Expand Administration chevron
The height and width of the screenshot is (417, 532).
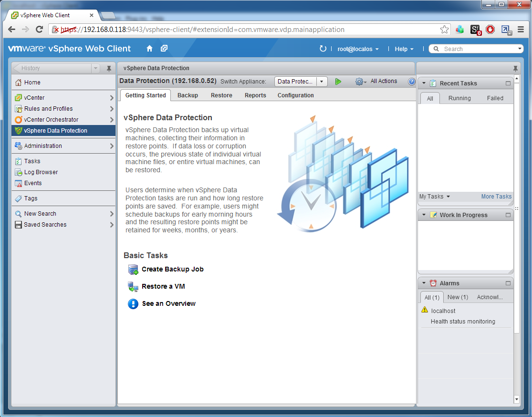point(112,146)
